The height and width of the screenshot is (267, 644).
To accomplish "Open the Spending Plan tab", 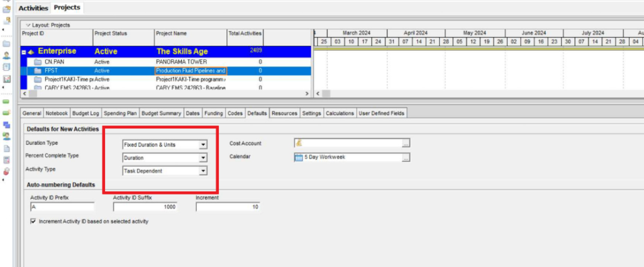I will click(x=120, y=113).
